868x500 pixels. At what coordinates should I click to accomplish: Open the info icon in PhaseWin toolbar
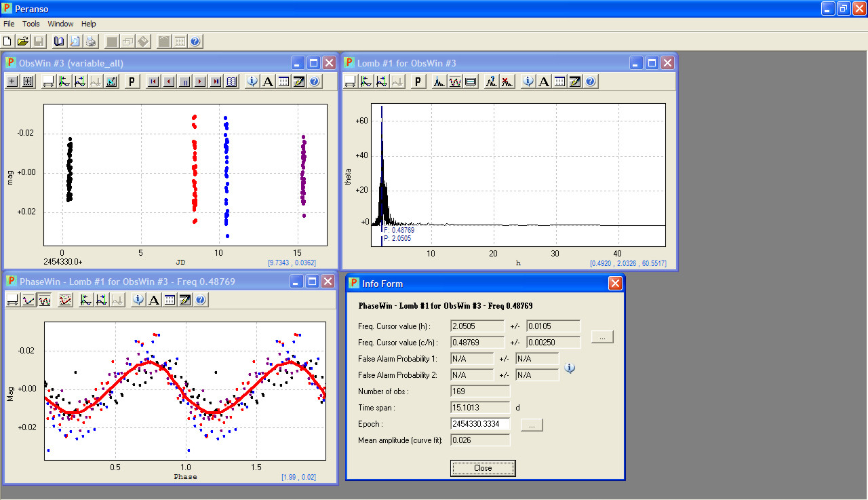coord(138,300)
